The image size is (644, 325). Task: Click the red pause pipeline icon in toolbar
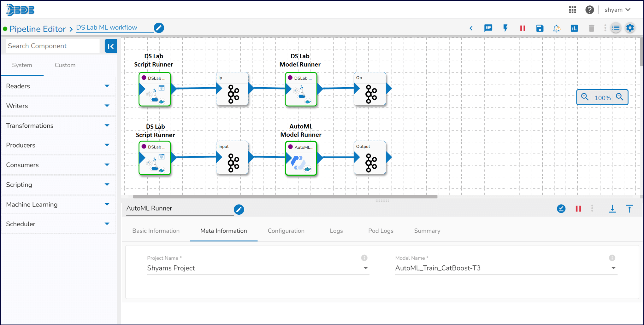click(x=523, y=28)
